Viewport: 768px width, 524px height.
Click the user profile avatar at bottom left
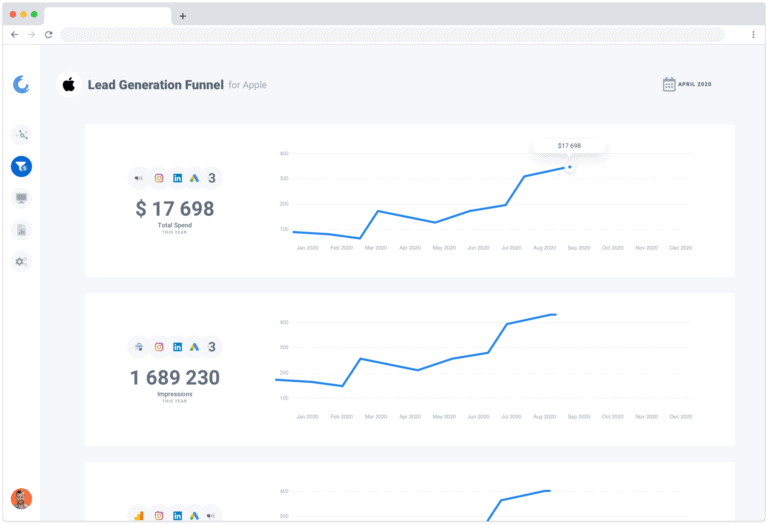click(21, 498)
